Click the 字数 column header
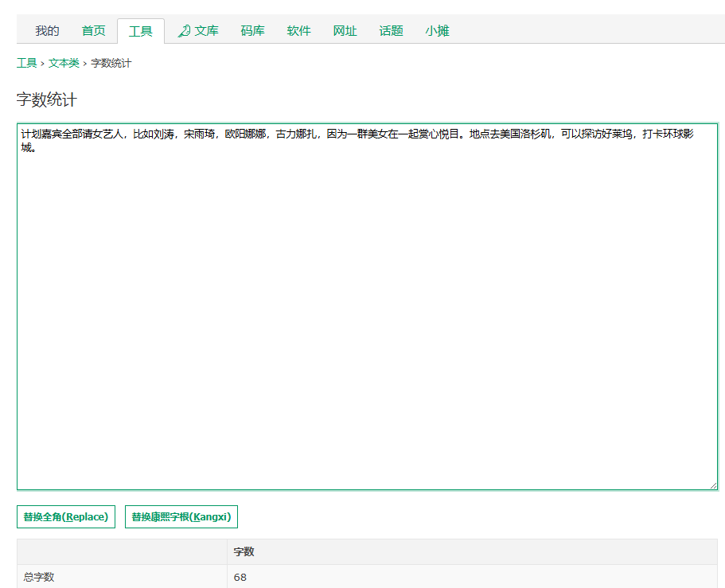The image size is (725, 588). click(x=244, y=551)
